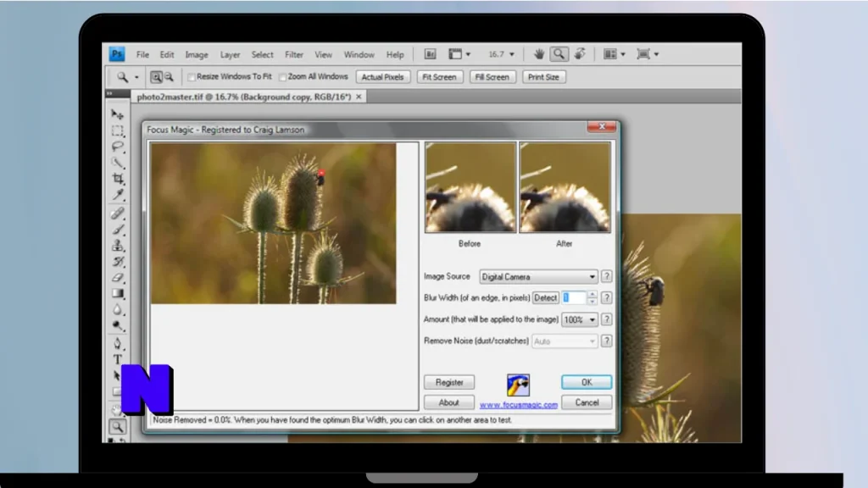Select the Lasso tool

(117, 147)
